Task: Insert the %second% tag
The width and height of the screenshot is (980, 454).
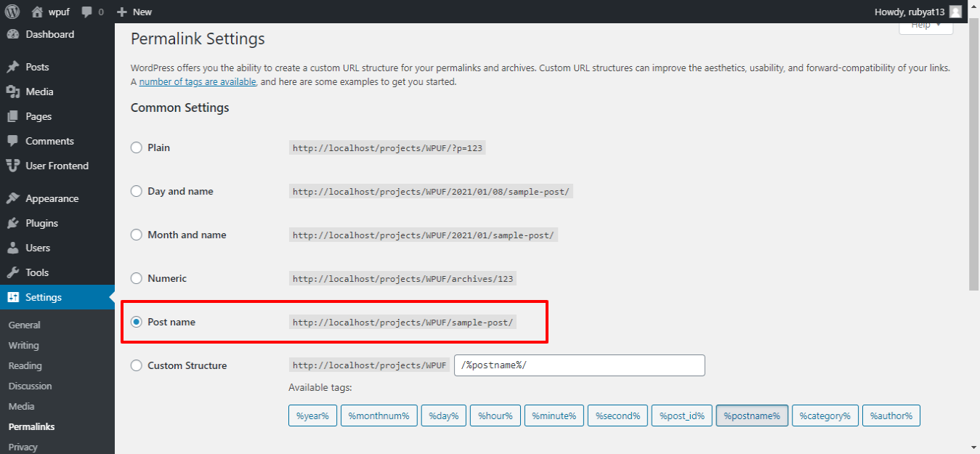Action: [617, 416]
